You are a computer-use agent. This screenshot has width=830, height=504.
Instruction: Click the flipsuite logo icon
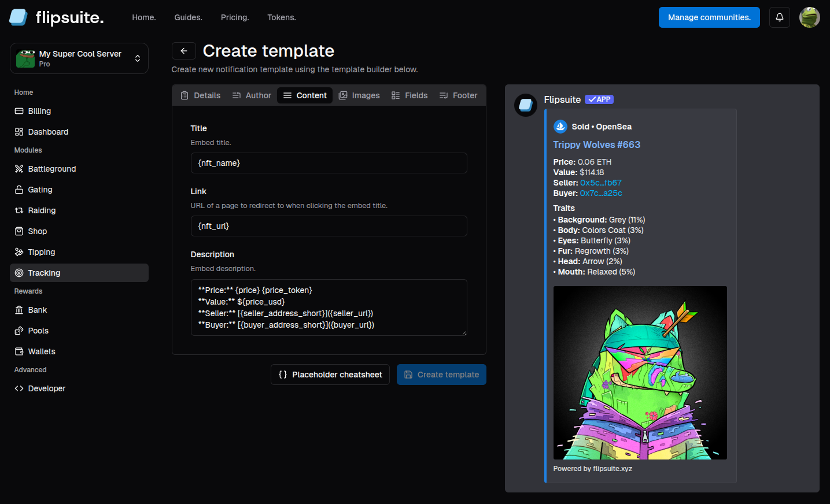(x=19, y=17)
